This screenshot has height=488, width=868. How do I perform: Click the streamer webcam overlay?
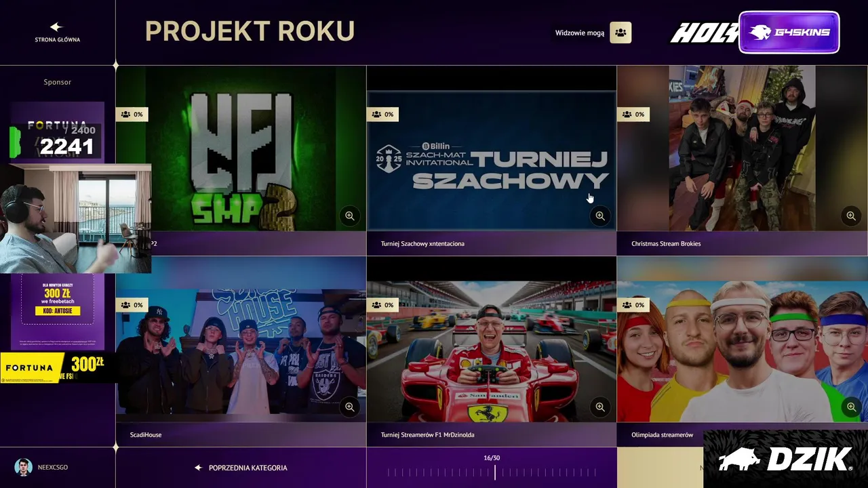75,218
